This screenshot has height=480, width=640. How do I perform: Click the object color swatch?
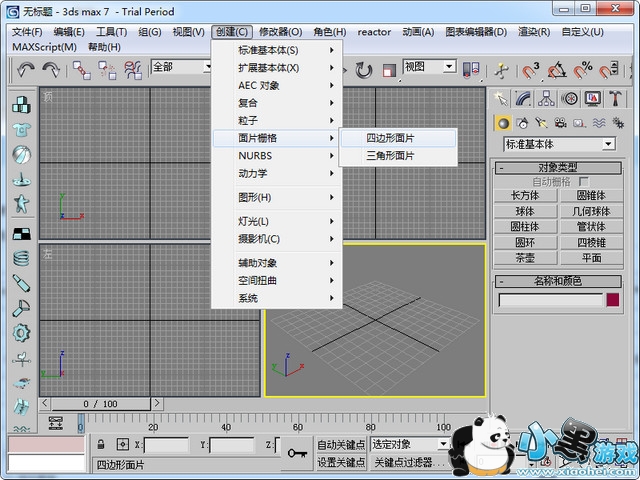click(x=612, y=300)
